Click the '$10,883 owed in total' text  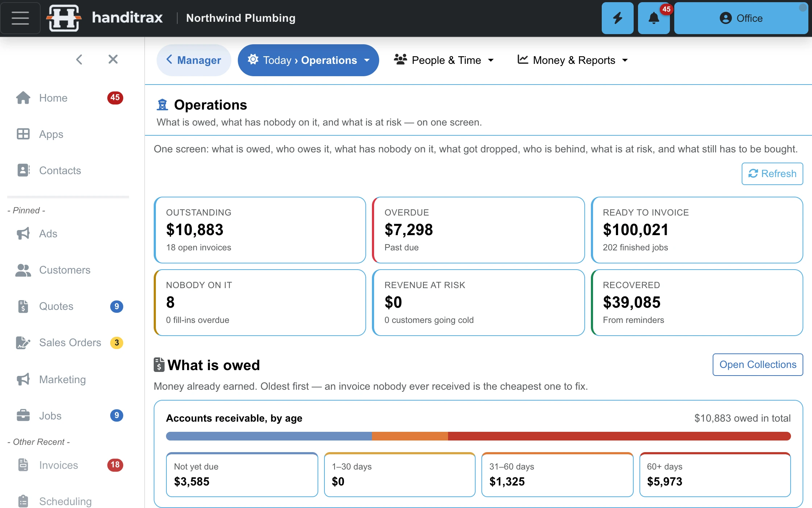click(742, 418)
